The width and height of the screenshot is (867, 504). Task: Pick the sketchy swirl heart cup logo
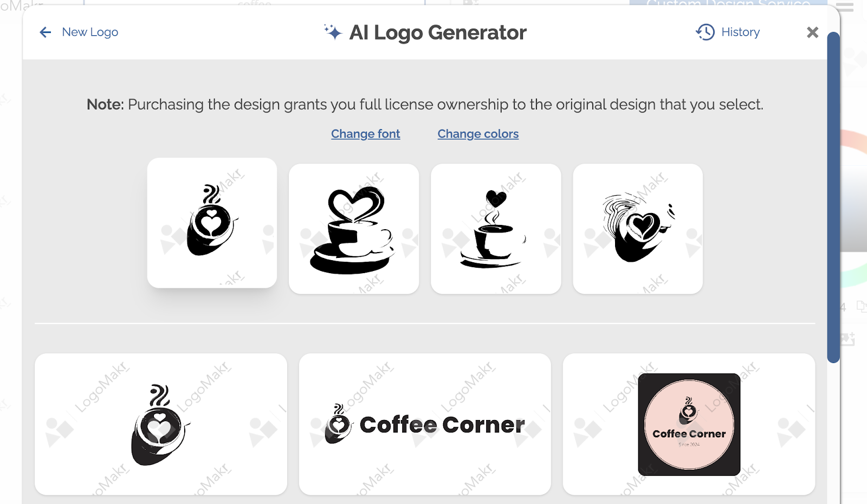click(638, 229)
